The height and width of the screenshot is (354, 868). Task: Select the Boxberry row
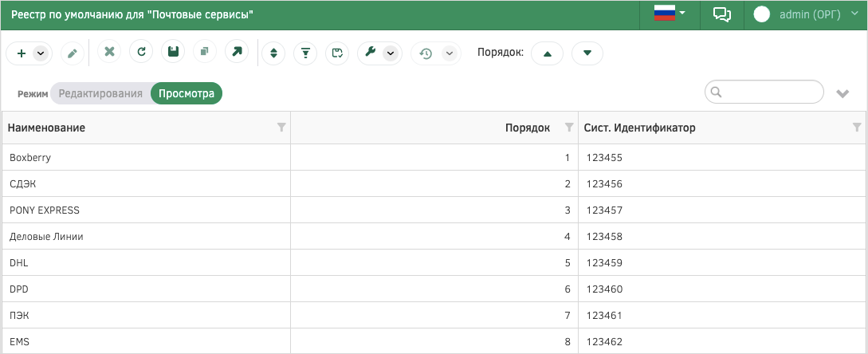[434, 157]
